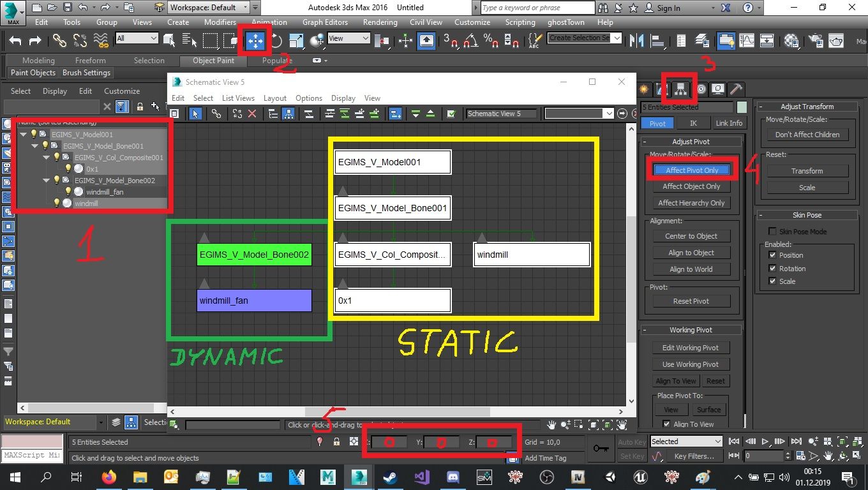Toggle the Angle Snap magnet icon
868x490 pixels.
(471, 41)
